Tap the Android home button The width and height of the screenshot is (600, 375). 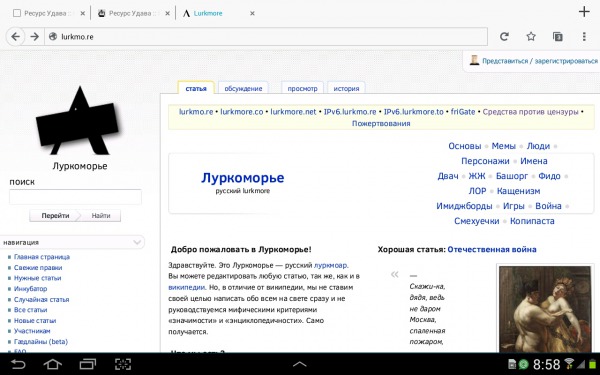pyautogui.click(x=52, y=364)
